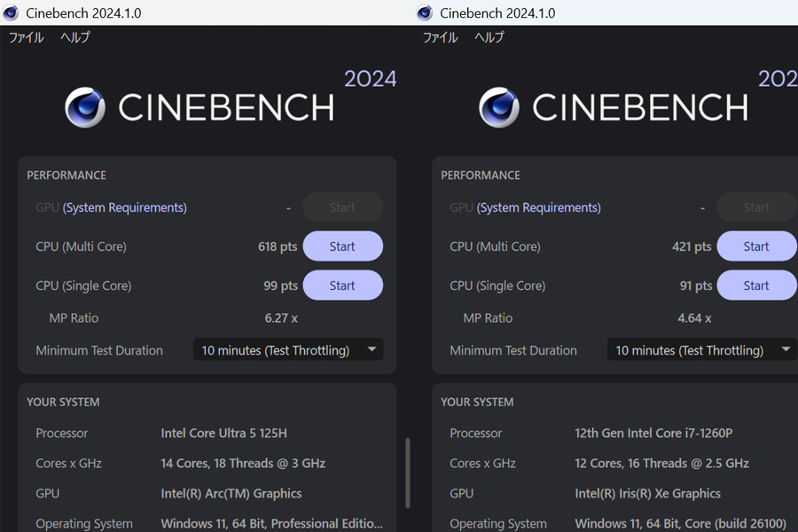Click PERFORMANCE heading in left window
Image resolution: width=798 pixels, height=532 pixels.
(66, 176)
